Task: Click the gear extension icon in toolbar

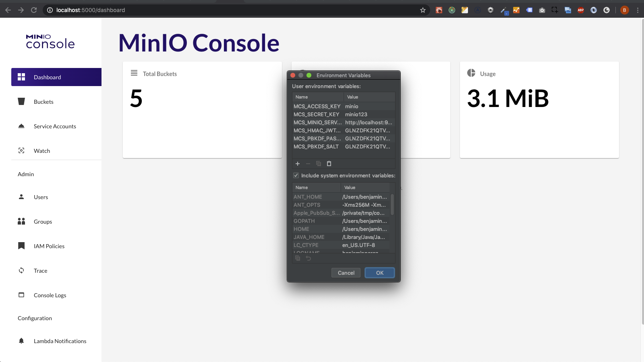Action: tap(491, 10)
